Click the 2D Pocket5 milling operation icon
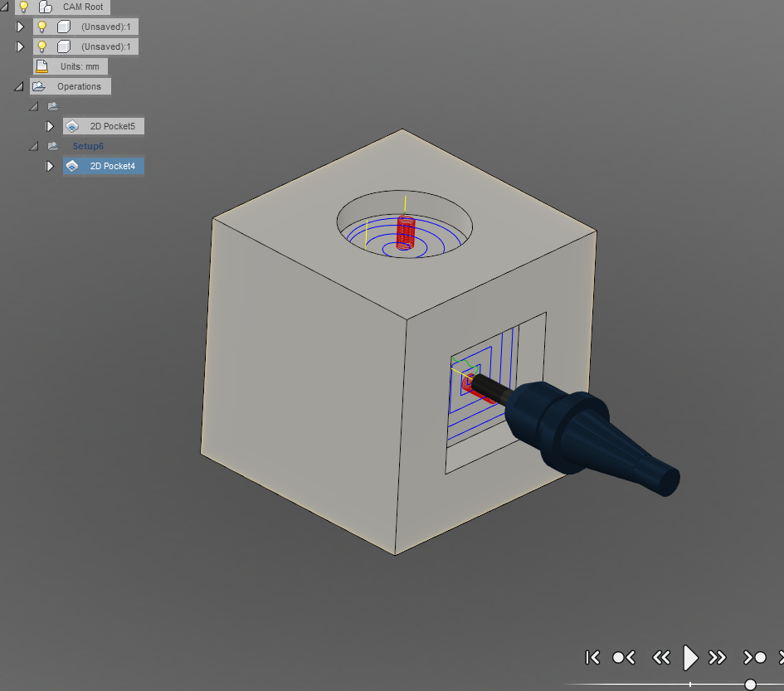This screenshot has width=784, height=691. point(74,125)
